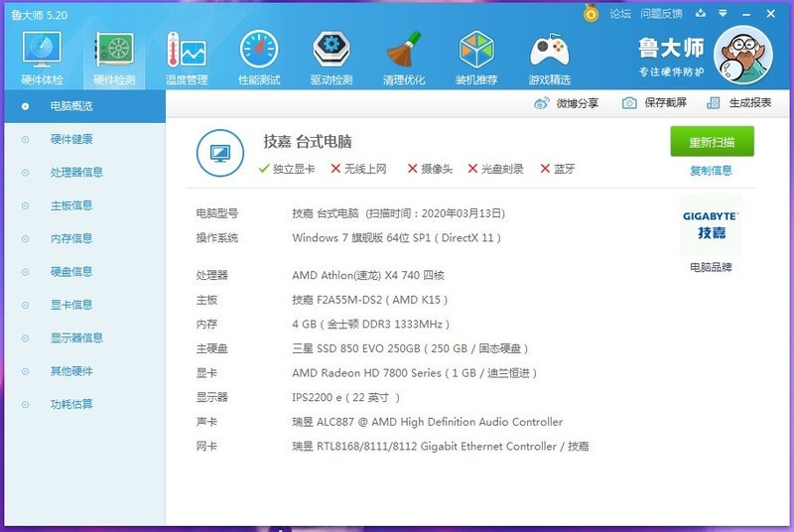Open 装机推荐 cube icon
The image size is (794, 532).
tap(476, 58)
